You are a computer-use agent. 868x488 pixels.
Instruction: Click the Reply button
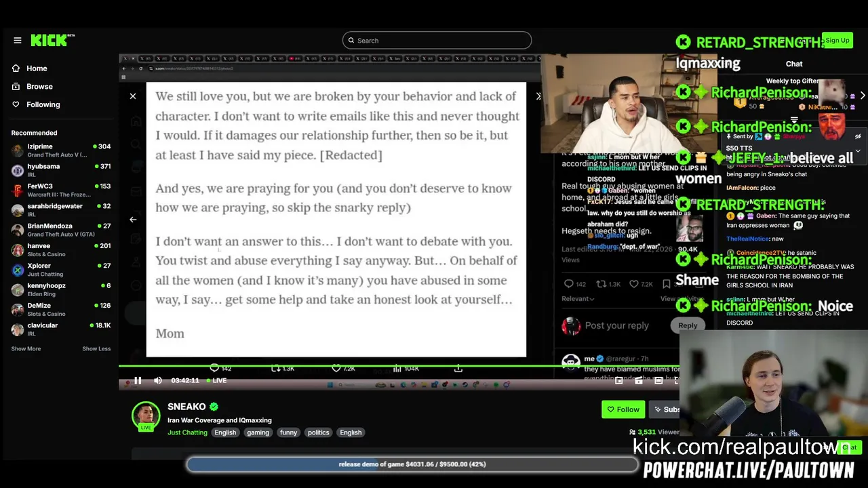pyautogui.click(x=688, y=325)
